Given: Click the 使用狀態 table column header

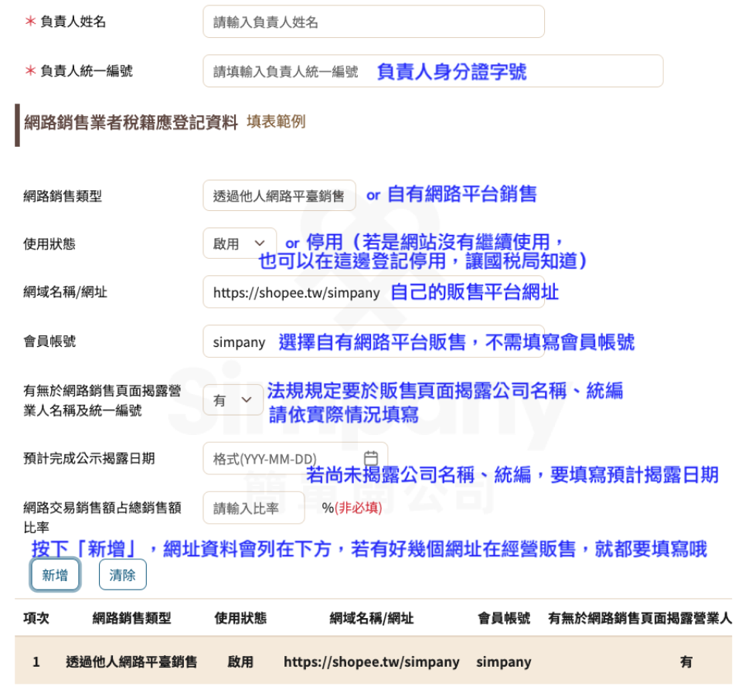Looking at the screenshot, I should [x=240, y=618].
